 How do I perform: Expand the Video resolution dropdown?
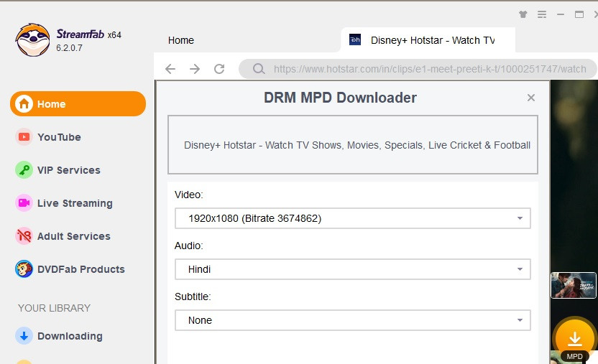click(x=353, y=218)
